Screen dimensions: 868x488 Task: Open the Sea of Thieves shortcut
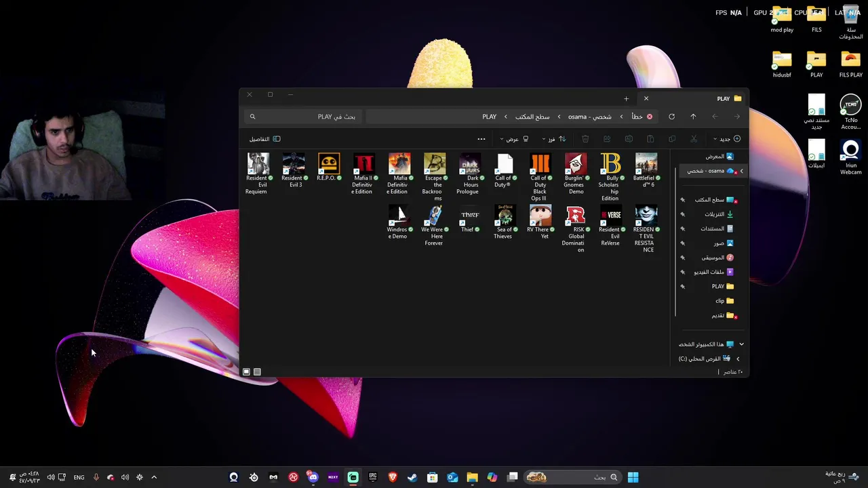[x=505, y=222]
